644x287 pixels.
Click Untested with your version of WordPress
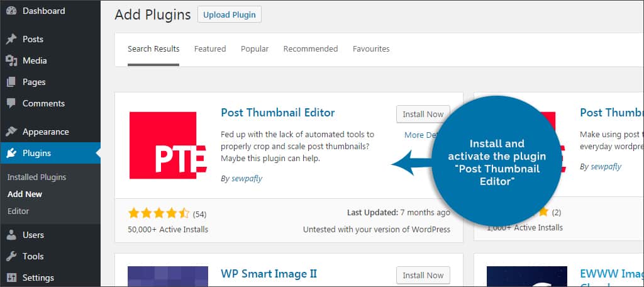point(377,230)
